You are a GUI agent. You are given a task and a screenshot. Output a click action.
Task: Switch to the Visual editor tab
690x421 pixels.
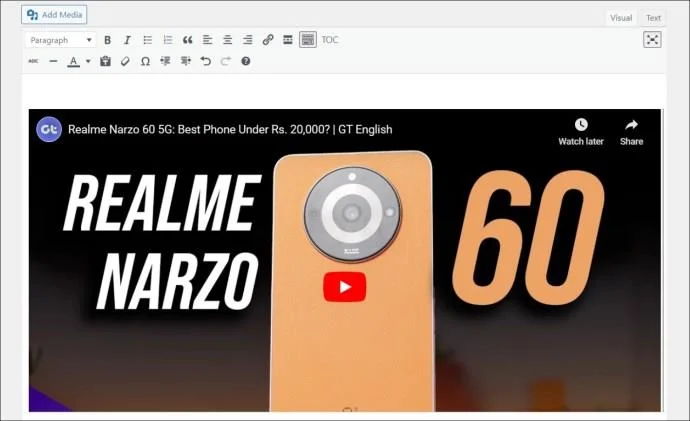(621, 18)
